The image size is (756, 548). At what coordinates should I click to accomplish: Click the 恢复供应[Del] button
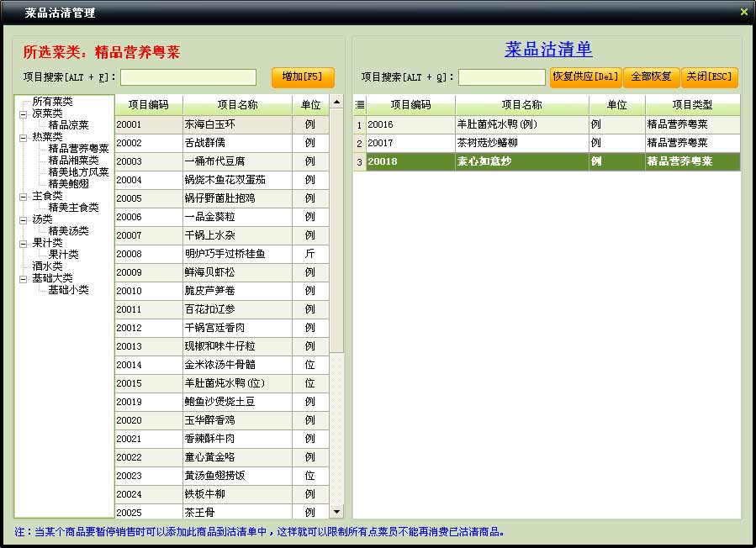[x=585, y=76]
